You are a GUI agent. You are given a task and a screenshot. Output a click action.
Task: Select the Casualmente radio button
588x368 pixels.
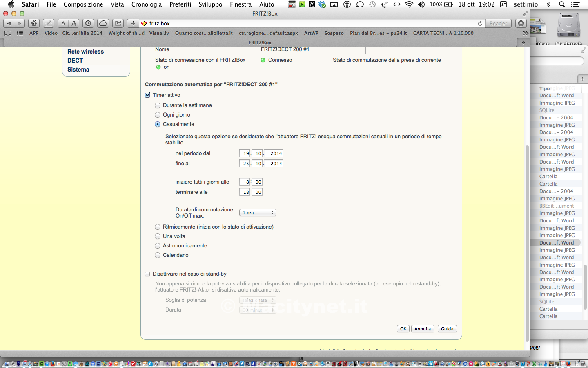click(158, 124)
